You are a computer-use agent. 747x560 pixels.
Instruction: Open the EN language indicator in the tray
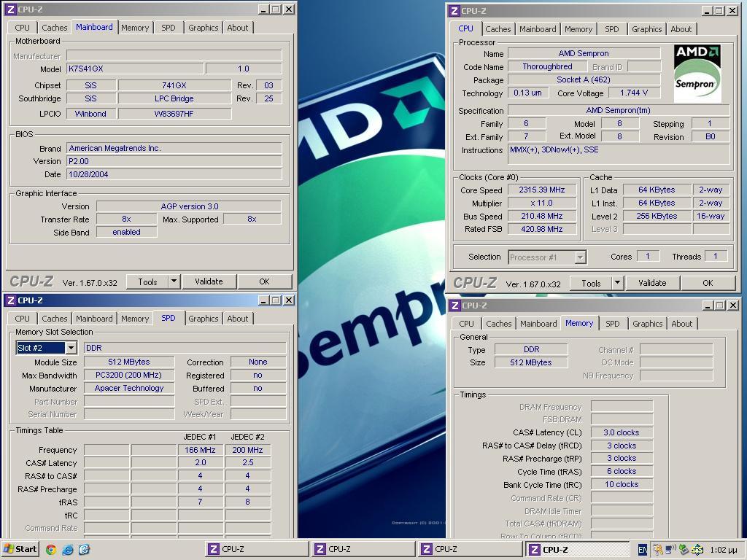[643, 550]
